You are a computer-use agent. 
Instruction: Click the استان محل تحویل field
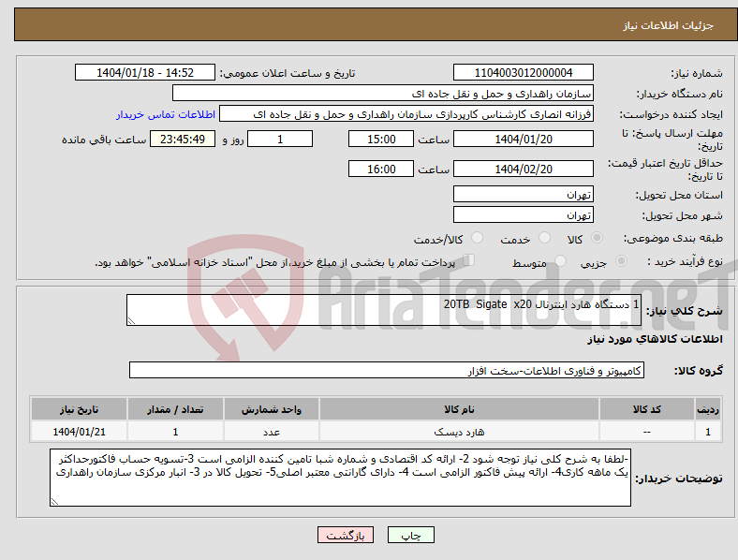click(x=523, y=194)
